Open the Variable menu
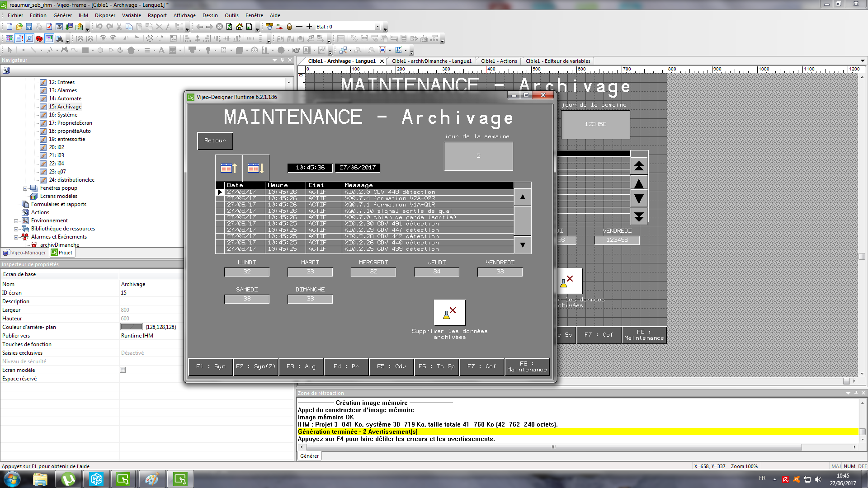Viewport: 868px width, 488px height. (131, 15)
